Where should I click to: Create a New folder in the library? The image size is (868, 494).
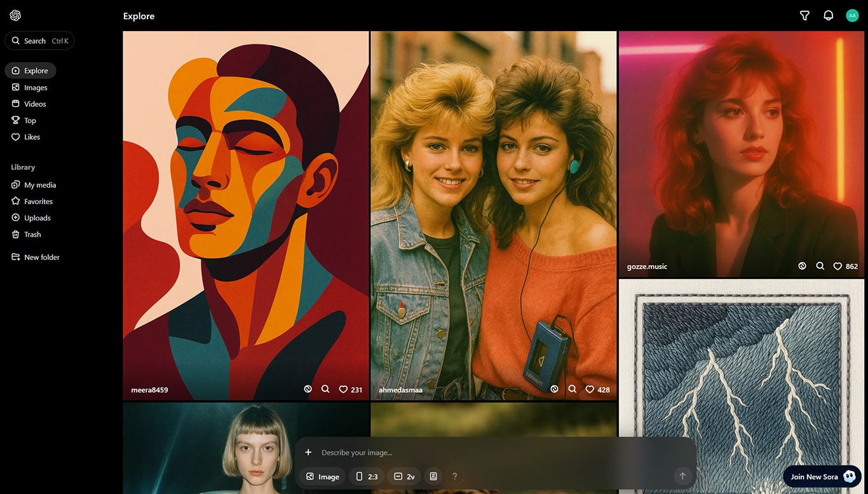coord(41,257)
